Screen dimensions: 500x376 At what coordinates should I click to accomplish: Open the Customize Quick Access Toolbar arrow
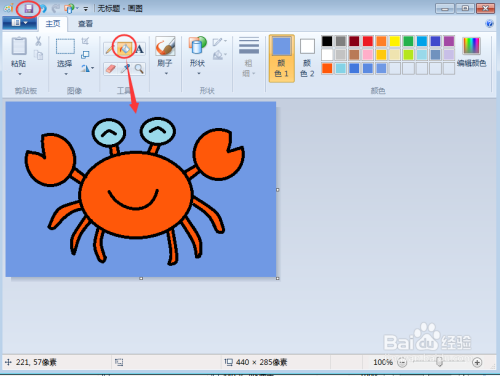(86, 9)
